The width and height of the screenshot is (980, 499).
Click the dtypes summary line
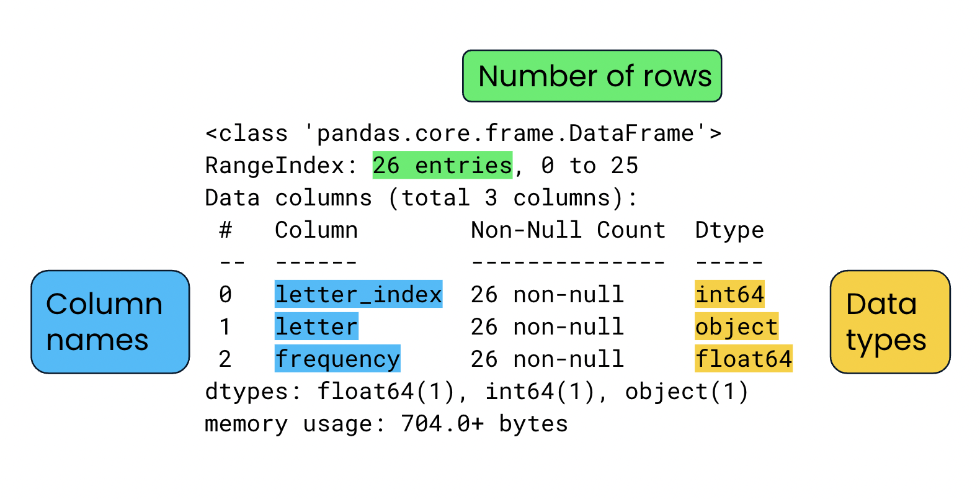click(476, 392)
